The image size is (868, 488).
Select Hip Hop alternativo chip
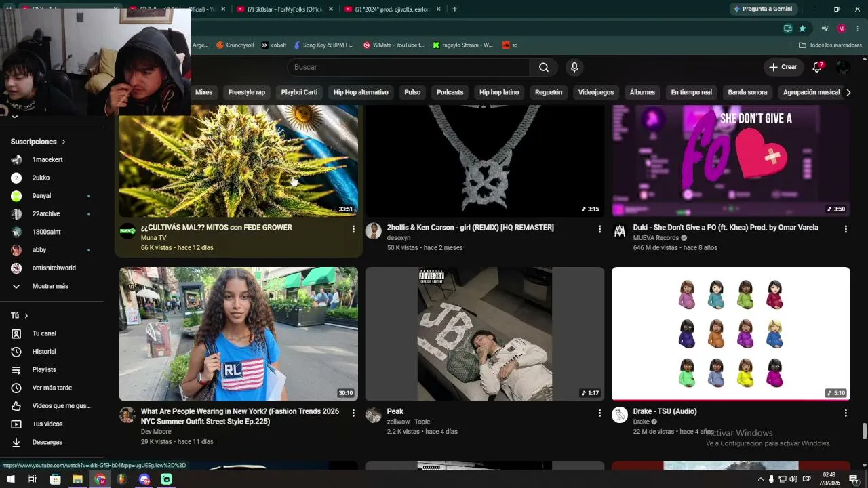pos(361,92)
